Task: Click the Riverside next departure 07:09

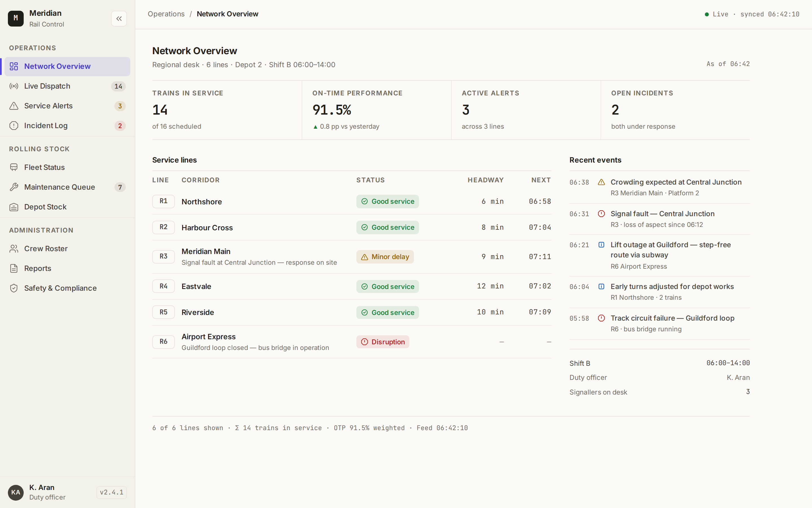Action: tap(540, 312)
